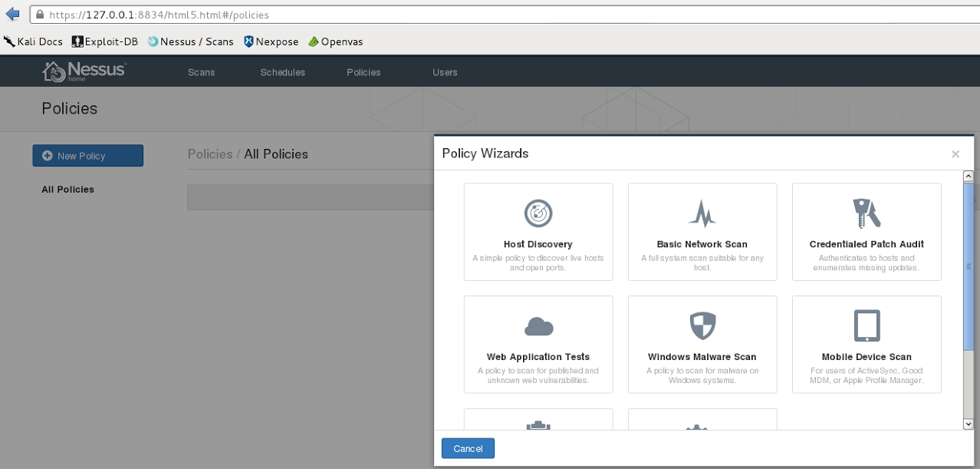Click the New Policy button
The width and height of the screenshot is (980, 469).
pyautogui.click(x=88, y=156)
